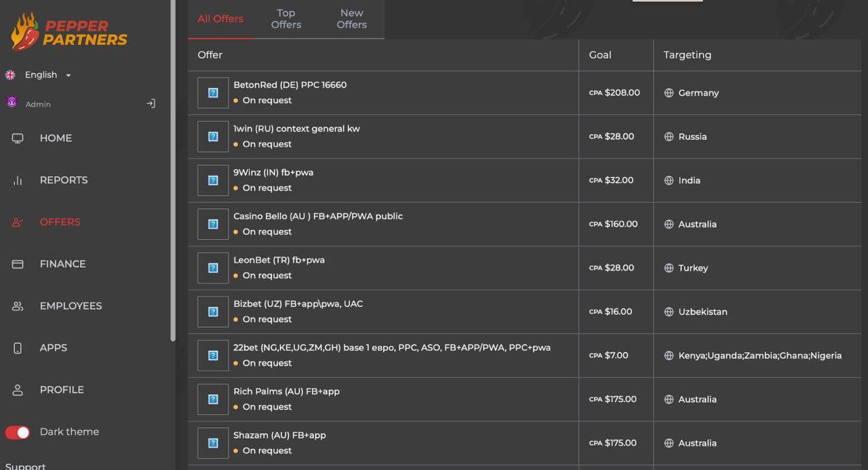Image resolution: width=868 pixels, height=470 pixels.
Task: Click the Employees people icon
Action: (x=18, y=307)
